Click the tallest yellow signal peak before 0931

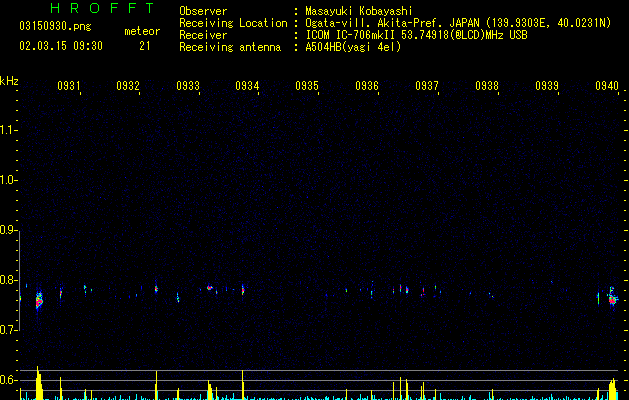39,383
